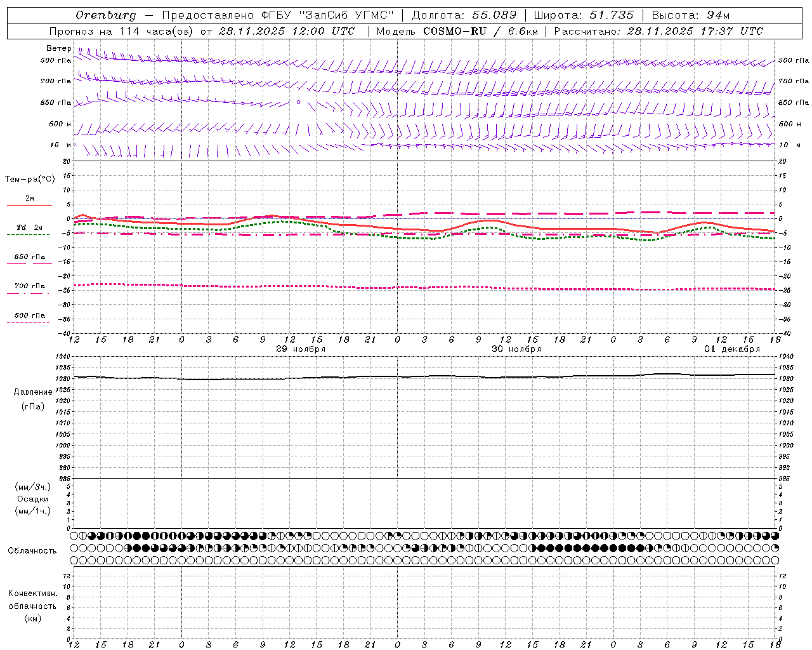Select 'Модель COSMO-RU / 6.6км' text
Image resolution: width=812 pixels, height=650 pixels.
coord(457,31)
